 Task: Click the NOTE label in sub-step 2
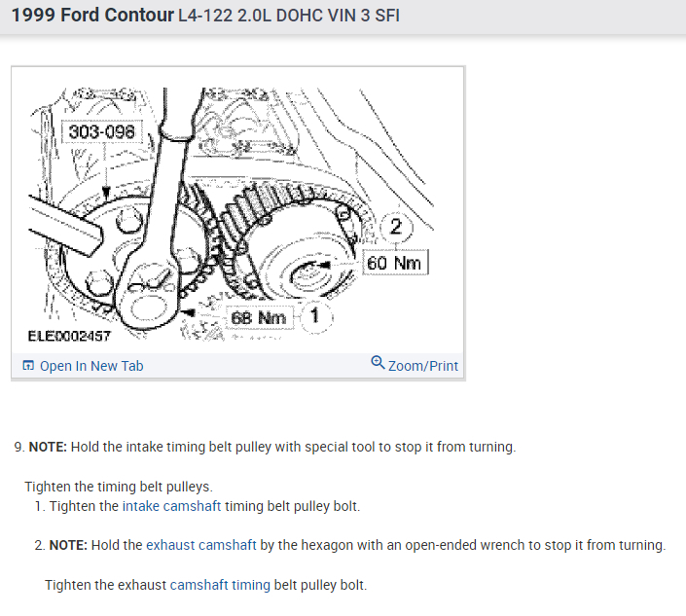point(68,545)
